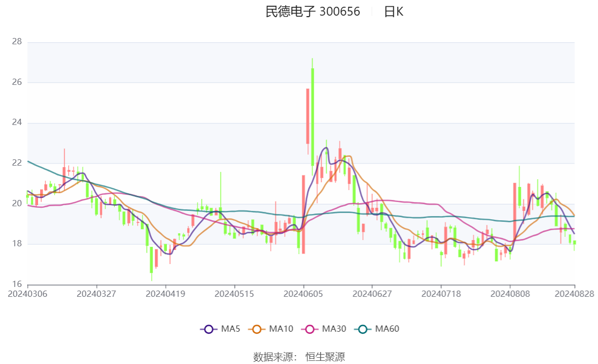Toggle the MA30 legend series
This screenshot has height=364, width=598.
pos(323,329)
